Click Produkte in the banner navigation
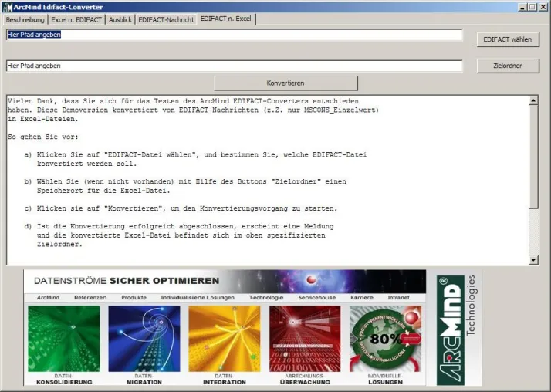 (x=134, y=298)
